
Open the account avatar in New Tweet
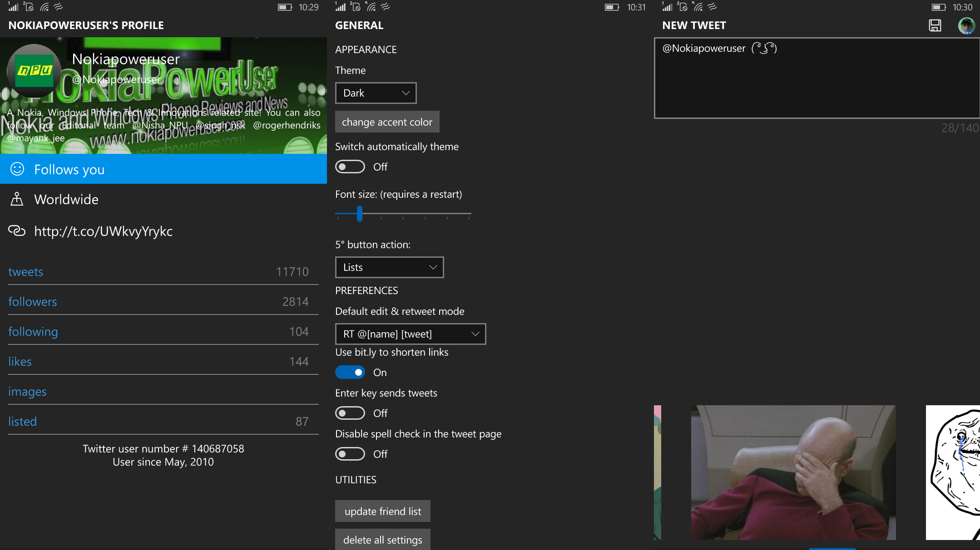point(966,25)
